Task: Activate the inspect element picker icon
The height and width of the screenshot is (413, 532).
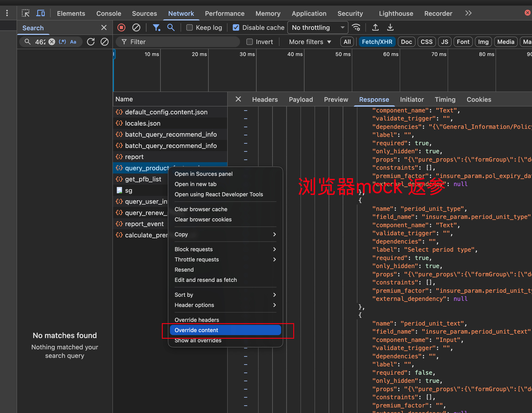Action: point(25,13)
